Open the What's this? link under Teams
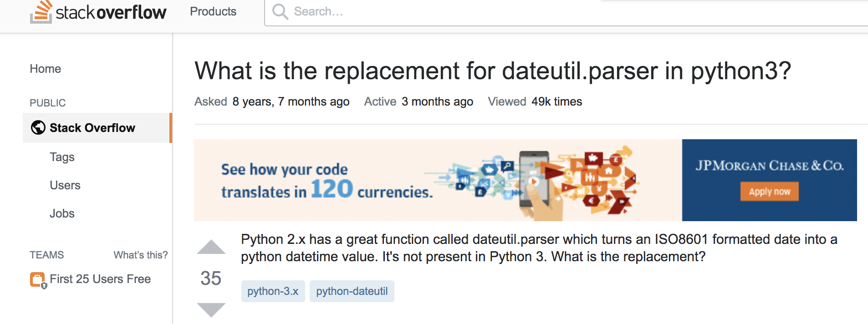The width and height of the screenshot is (868, 324). coord(140,255)
